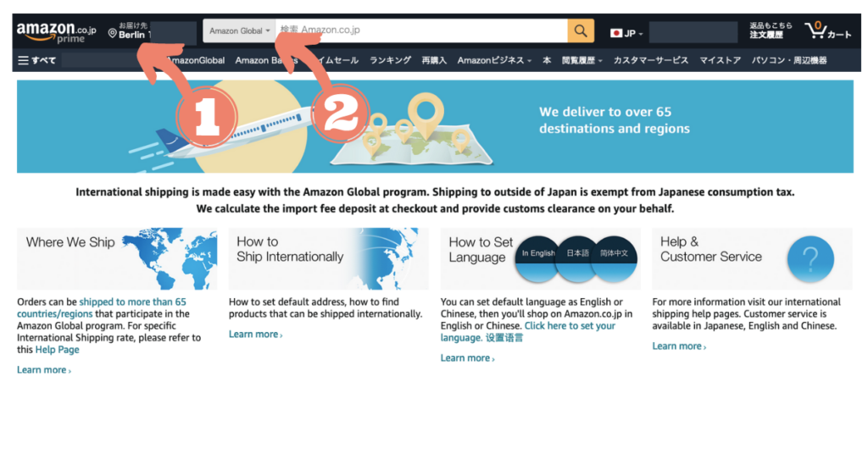Screen dimensions: 868x454
Task: Click Learn more under How to Ship Internationally
Action: 256,335
